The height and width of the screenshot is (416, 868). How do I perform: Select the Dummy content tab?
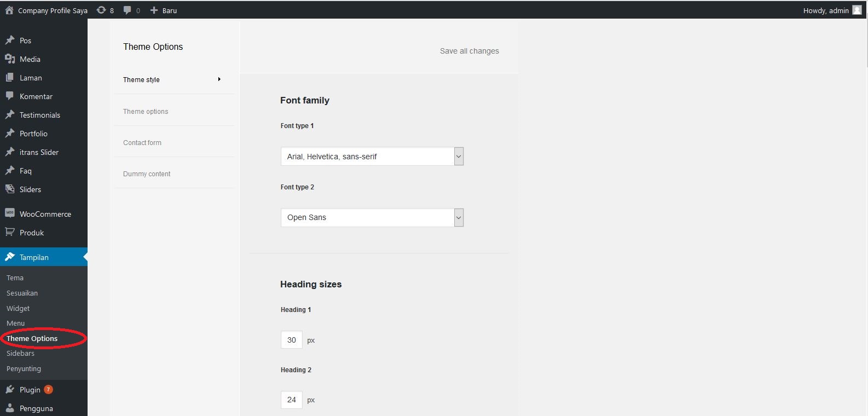(147, 174)
